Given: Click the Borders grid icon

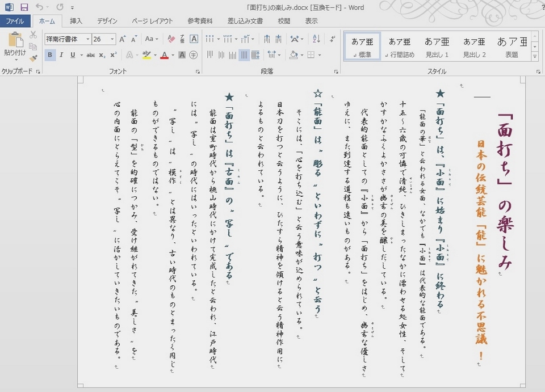Looking at the screenshot, I should pyautogui.click(x=311, y=55).
